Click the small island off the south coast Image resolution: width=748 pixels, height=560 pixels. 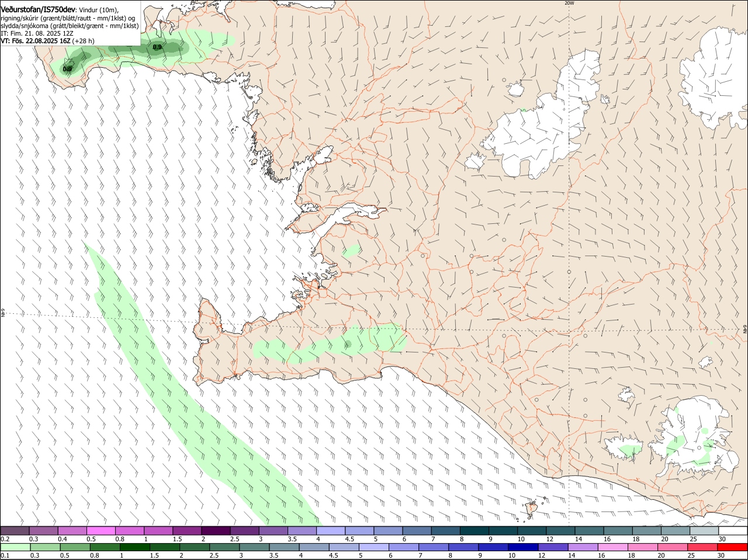point(532,509)
